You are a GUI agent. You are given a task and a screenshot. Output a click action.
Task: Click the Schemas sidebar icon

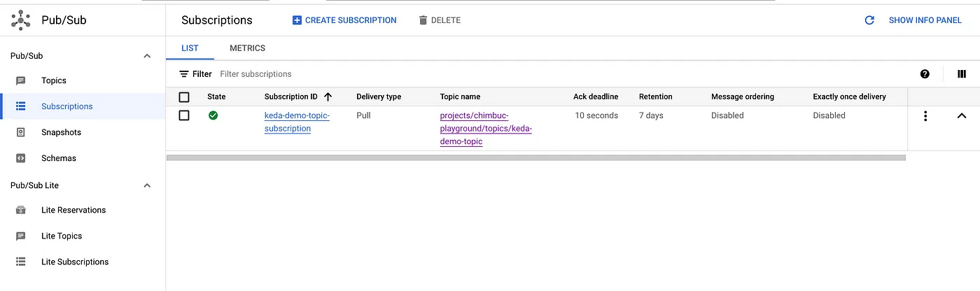tap(21, 158)
